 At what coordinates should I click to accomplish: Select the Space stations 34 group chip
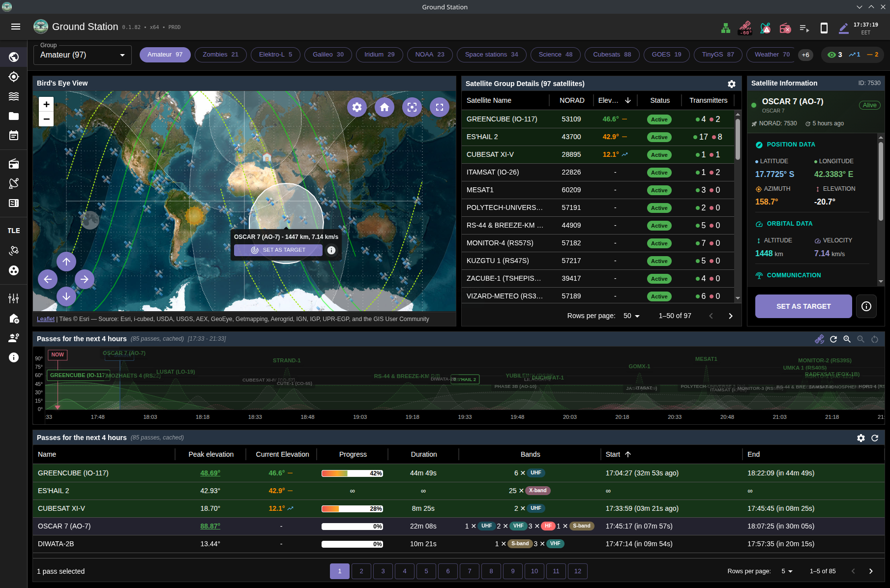pyautogui.click(x=491, y=55)
